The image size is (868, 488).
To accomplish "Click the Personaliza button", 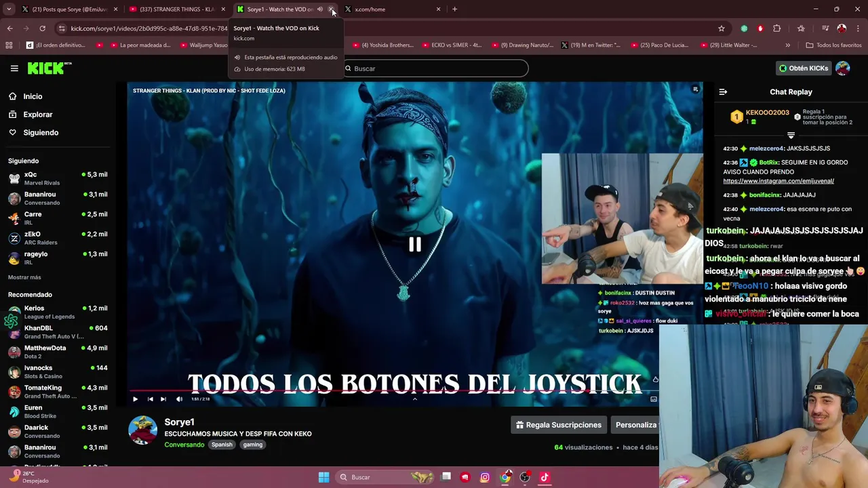I will pyautogui.click(x=635, y=425).
